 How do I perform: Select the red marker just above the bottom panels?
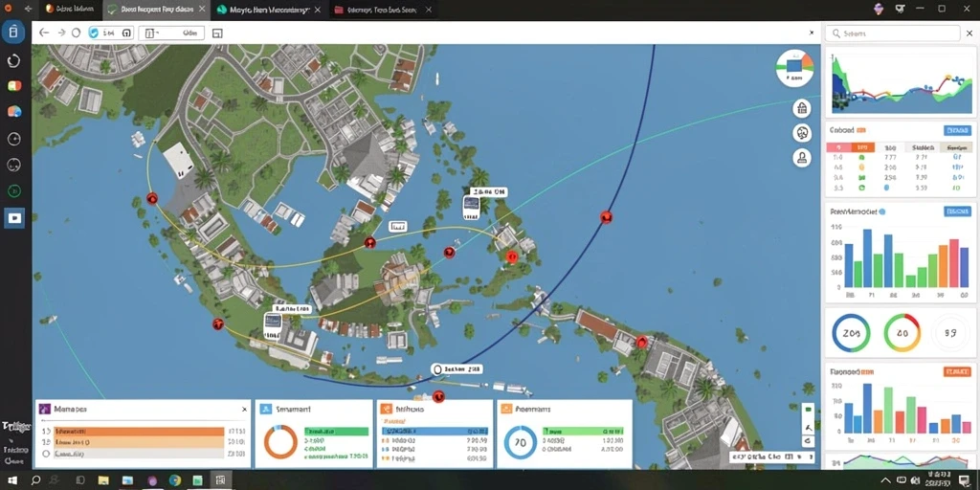438,395
